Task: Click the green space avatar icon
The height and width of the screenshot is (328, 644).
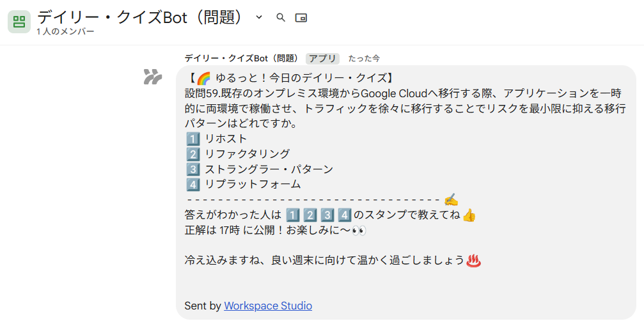Action: pyautogui.click(x=19, y=22)
